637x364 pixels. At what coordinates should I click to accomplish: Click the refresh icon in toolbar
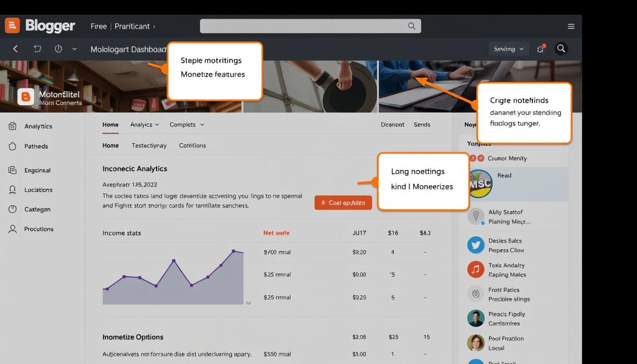(37, 49)
